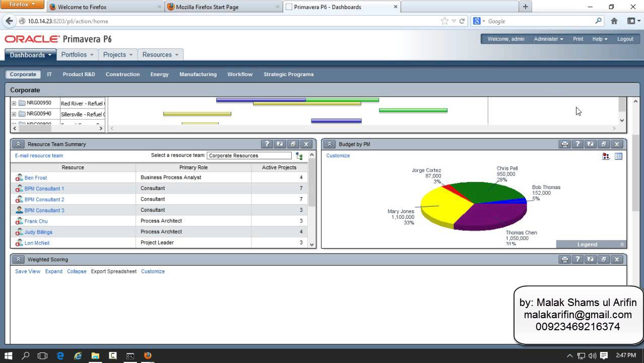This screenshot has height=363, width=644.
Task: Close the Weighted Scoring portlet
Action: (x=616, y=260)
